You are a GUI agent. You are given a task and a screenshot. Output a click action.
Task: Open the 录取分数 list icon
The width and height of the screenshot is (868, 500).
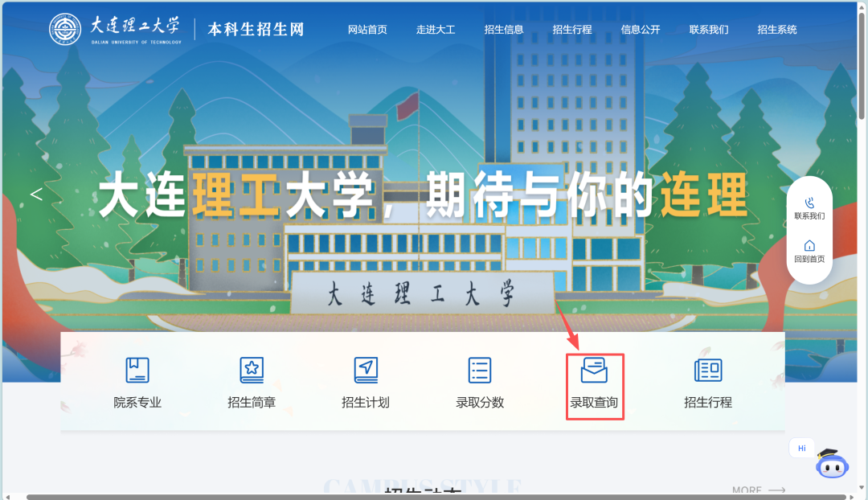point(480,370)
